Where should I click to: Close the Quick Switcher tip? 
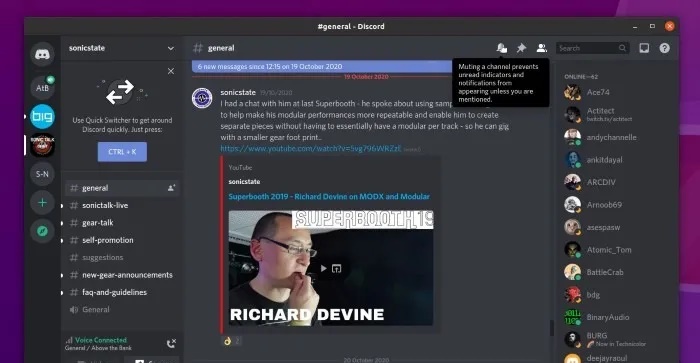click(x=171, y=71)
